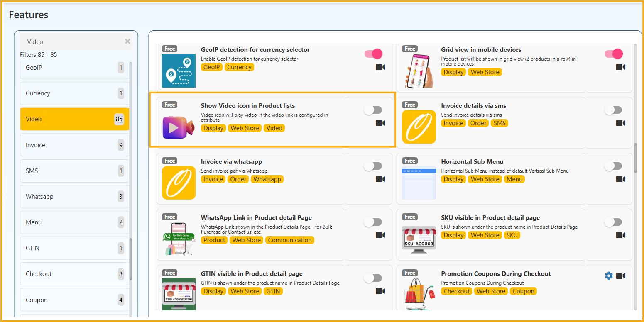Viewport: 644px width, 322px height.
Task: Click the Communication tag on WhatsApp Link feature
Action: tap(289, 240)
